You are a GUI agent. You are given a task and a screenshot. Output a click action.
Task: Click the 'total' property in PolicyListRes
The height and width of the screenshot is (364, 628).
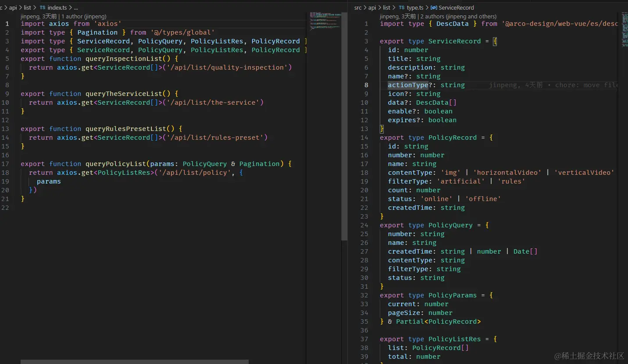[x=398, y=357]
